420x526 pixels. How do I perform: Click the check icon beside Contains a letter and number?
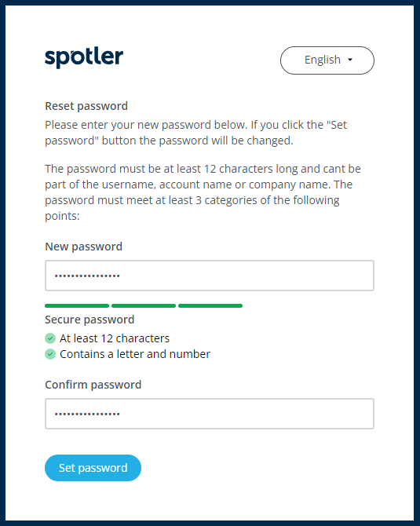(50, 354)
